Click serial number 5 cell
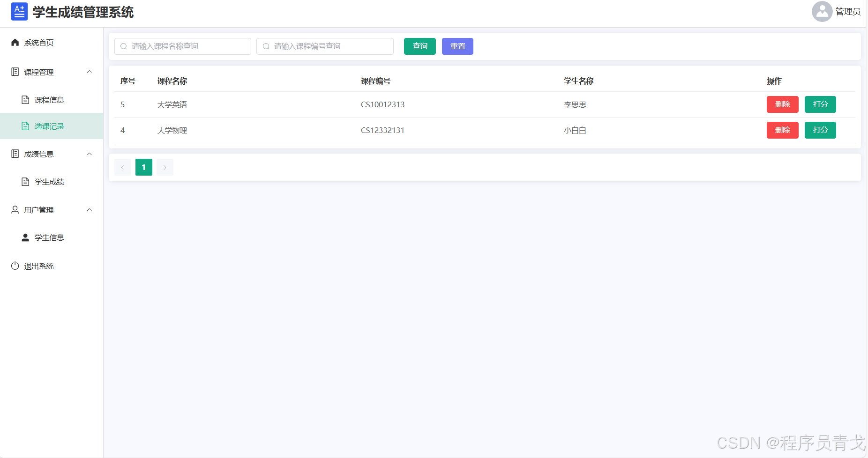This screenshot has width=868, height=458. (123, 104)
